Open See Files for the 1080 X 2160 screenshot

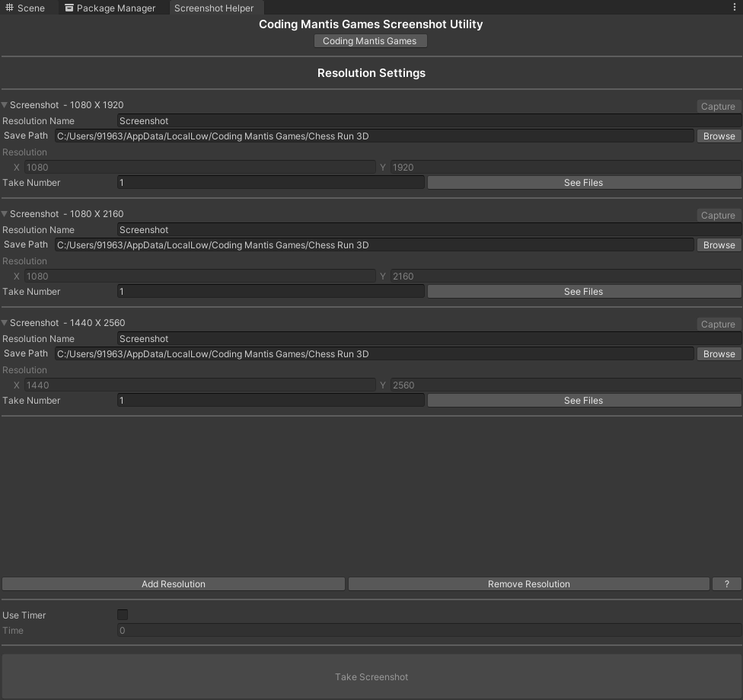tap(583, 291)
